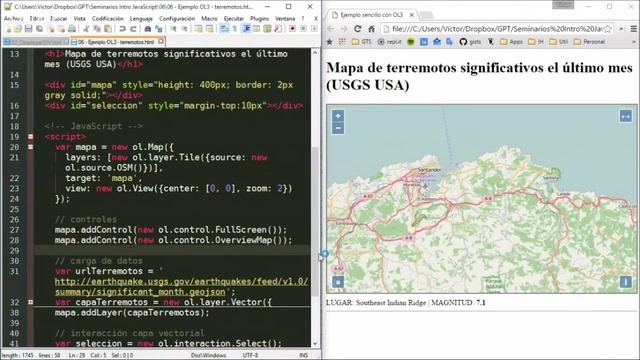Click the Print toolbar icon in Notepad++
The height and width of the screenshot is (360, 640).
coord(72,29)
